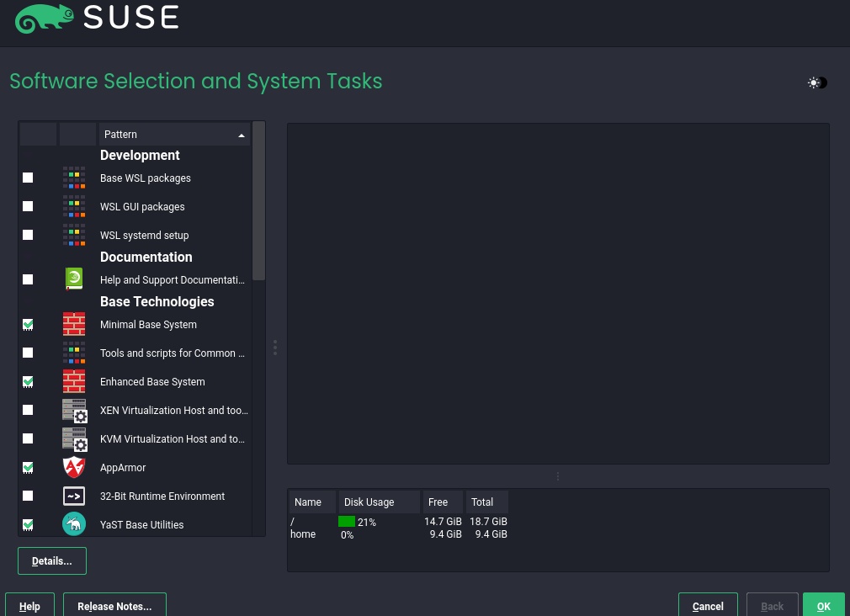Click the Name column header in disk table

pos(311,502)
